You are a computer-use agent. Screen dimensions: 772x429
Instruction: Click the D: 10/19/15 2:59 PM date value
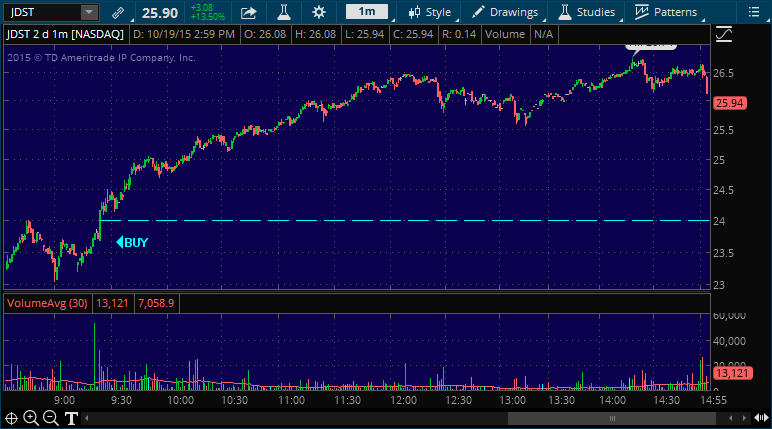tap(184, 34)
